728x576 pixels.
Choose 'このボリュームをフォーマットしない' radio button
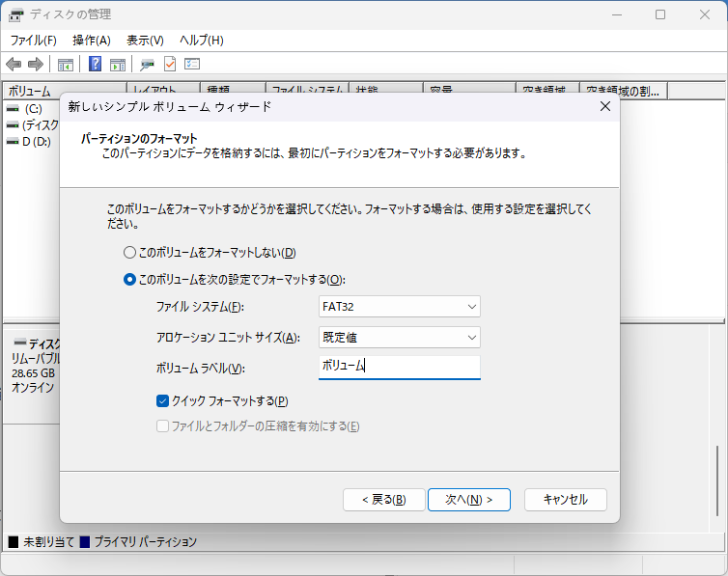(x=129, y=253)
